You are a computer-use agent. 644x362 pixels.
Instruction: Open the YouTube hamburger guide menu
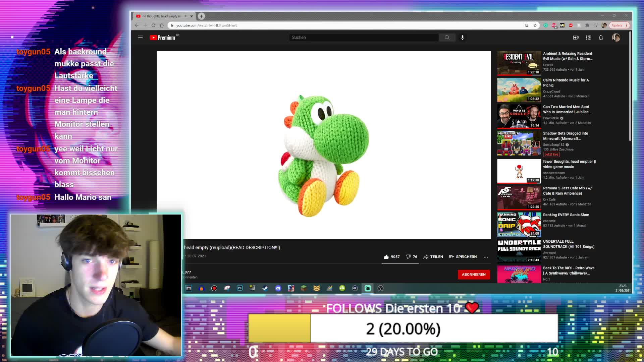coord(140,38)
